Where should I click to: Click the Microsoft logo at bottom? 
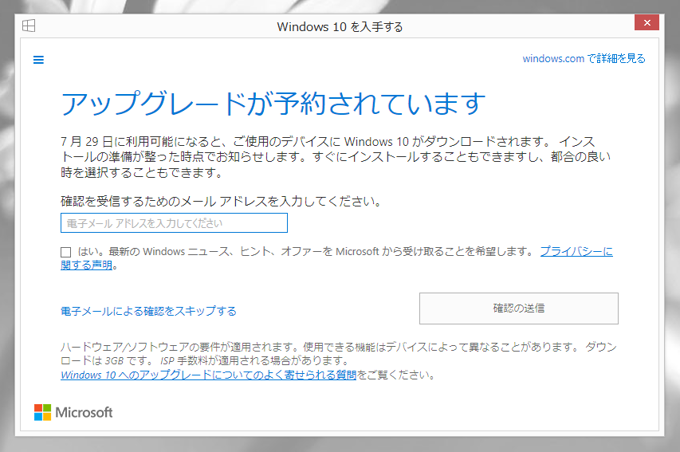click(73, 412)
